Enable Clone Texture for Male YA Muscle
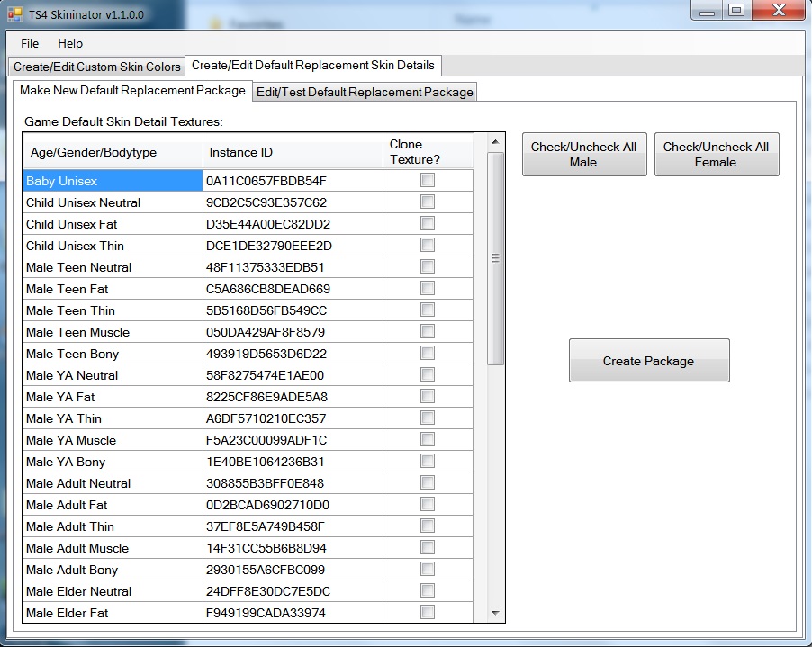 (x=428, y=439)
